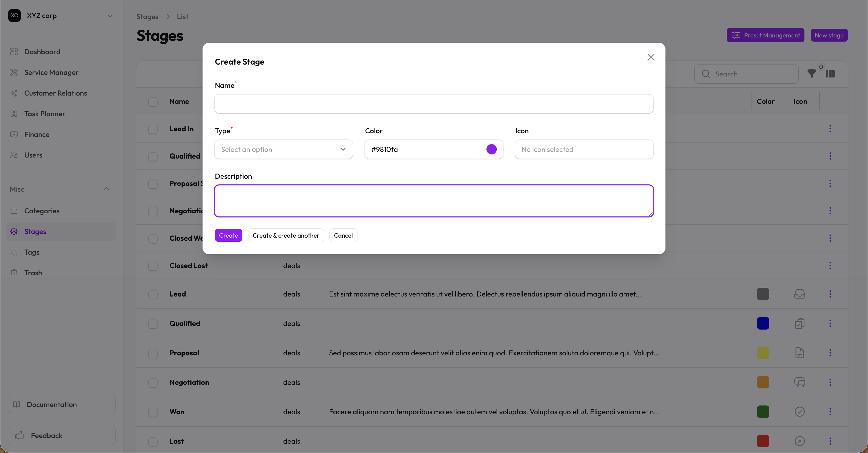Open actions menu for Won row
This screenshot has width=868, height=453.
point(830,412)
